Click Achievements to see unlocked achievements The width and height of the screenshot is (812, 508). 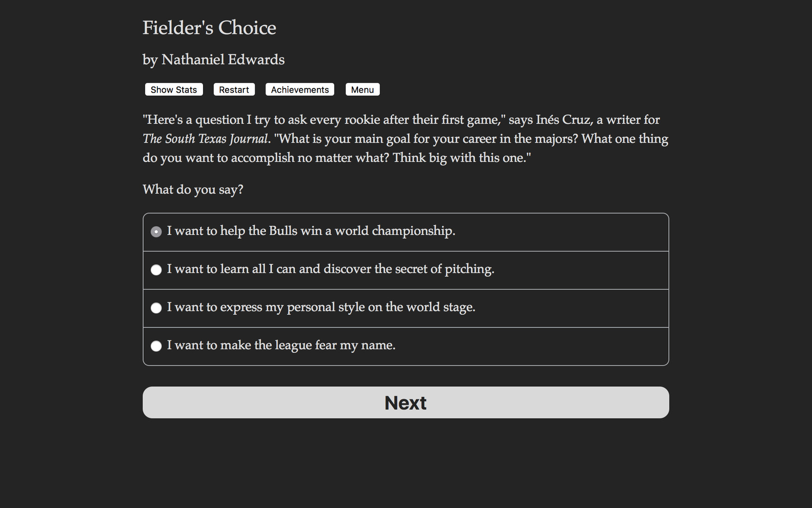click(300, 89)
